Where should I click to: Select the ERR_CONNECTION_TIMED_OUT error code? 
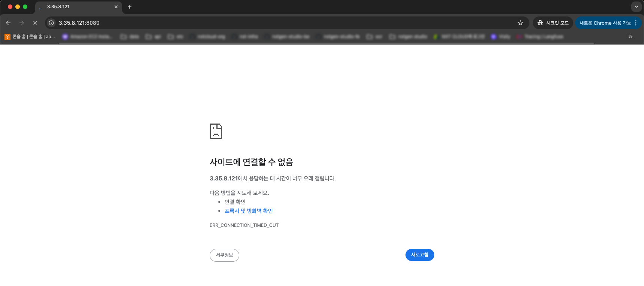point(244,225)
